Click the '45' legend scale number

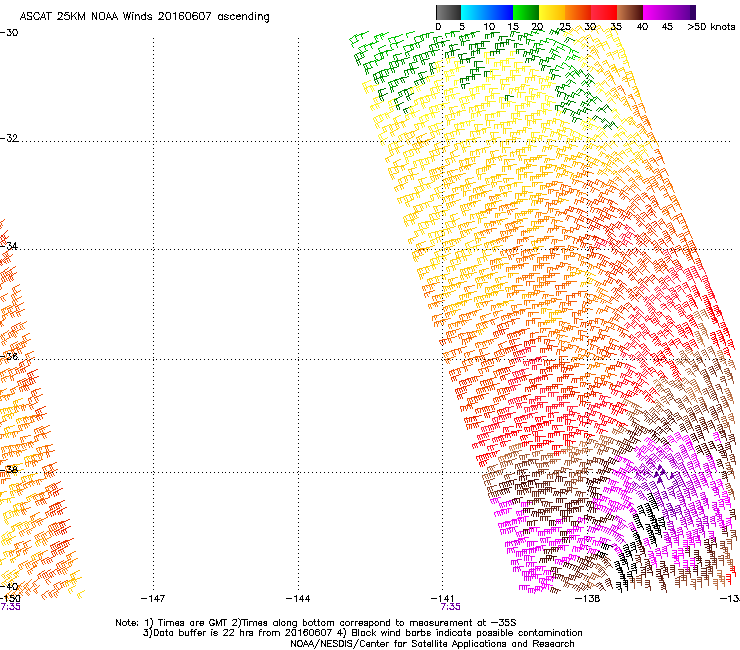667,27
